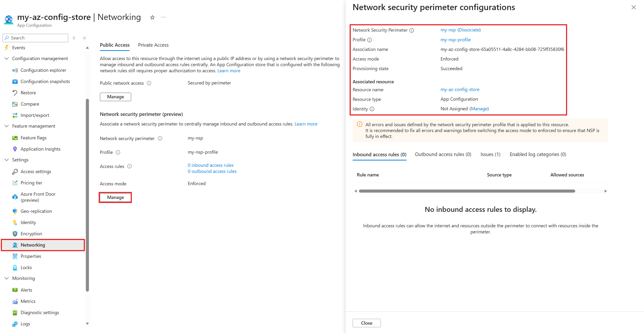This screenshot has width=644, height=335.
Task: Click info icon next to Identity field
Action: point(372,109)
